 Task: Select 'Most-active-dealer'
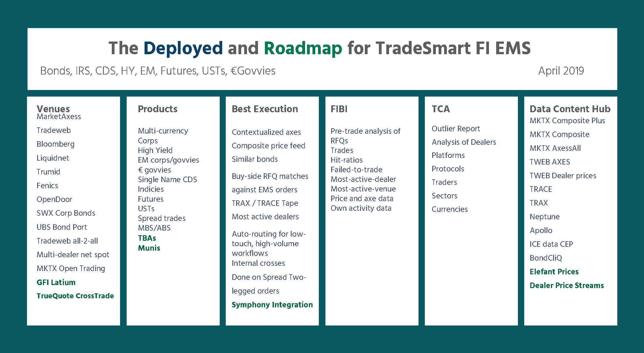(x=363, y=179)
